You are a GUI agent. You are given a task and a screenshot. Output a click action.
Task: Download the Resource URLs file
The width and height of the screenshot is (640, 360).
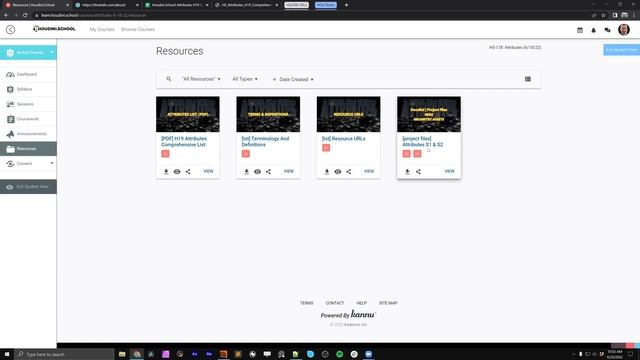pyautogui.click(x=327, y=171)
